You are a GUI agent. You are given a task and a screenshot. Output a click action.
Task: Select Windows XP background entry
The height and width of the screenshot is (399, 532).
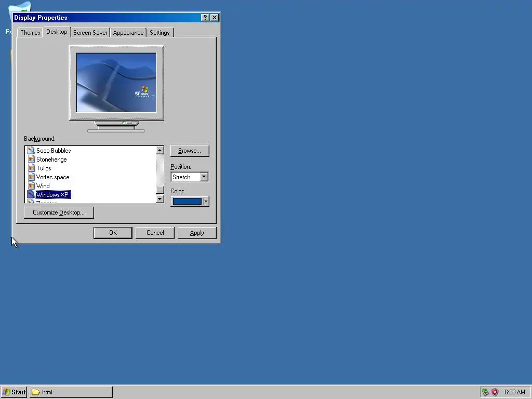click(x=52, y=194)
